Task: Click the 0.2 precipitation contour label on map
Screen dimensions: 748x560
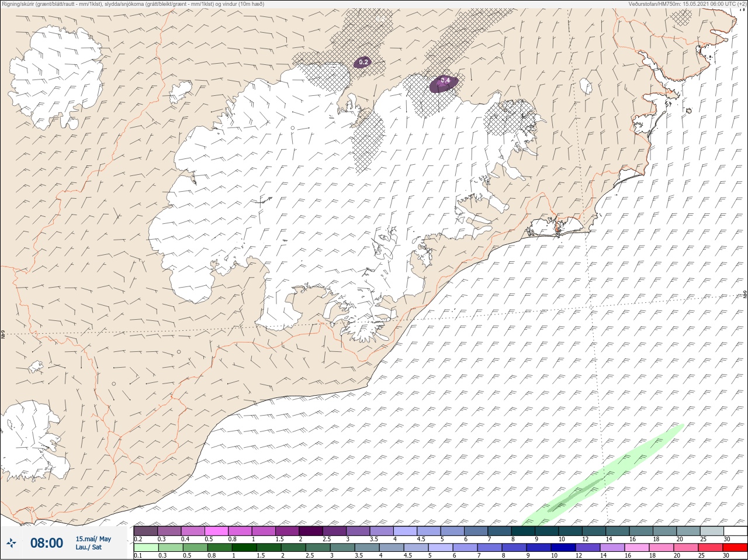Action: (363, 62)
